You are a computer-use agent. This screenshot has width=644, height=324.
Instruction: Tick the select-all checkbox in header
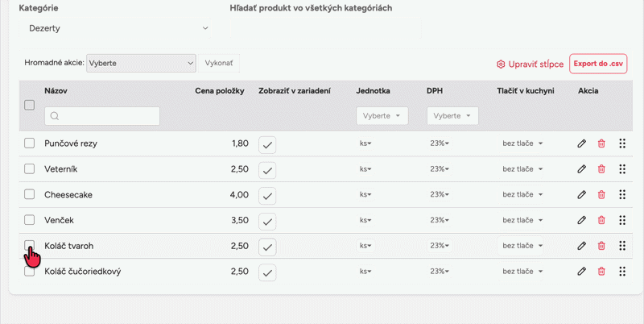point(29,106)
